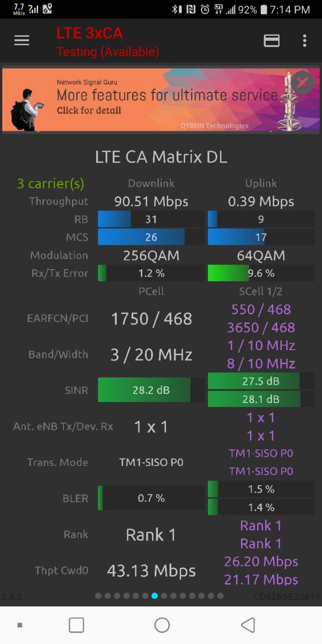This screenshot has height=644, width=322.
Task: Tap the Downlink MCS 26 bar
Action: point(151,237)
